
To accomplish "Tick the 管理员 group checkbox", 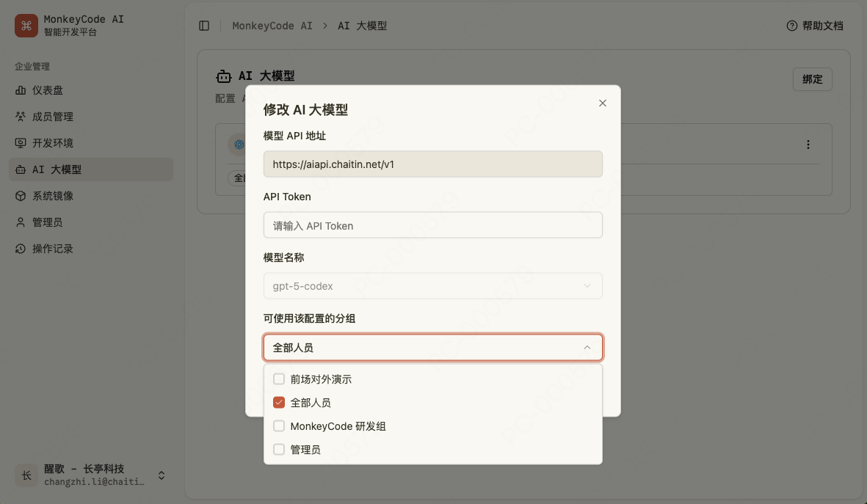I will point(279,450).
